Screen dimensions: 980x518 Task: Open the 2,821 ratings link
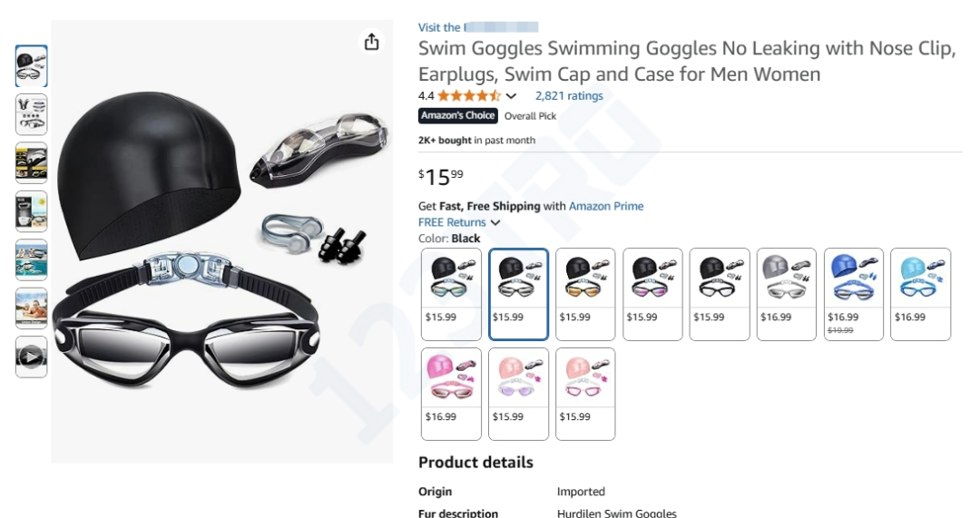tap(569, 95)
